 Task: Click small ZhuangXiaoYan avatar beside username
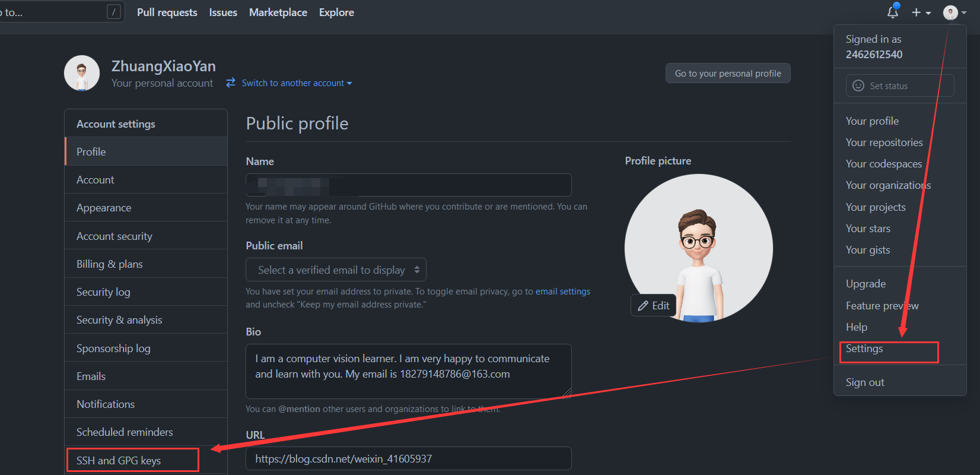click(82, 73)
